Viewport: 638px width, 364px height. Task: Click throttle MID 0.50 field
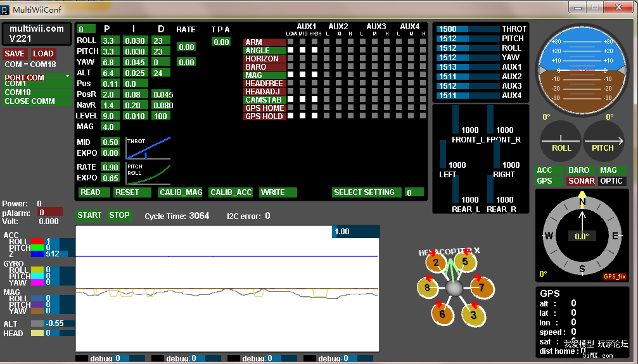110,142
